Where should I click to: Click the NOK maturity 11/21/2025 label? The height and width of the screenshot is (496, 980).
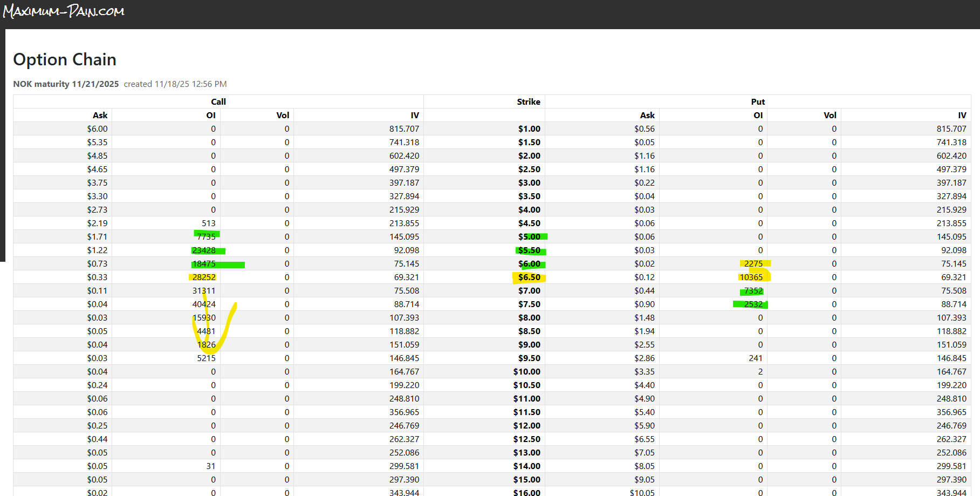pyautogui.click(x=66, y=84)
